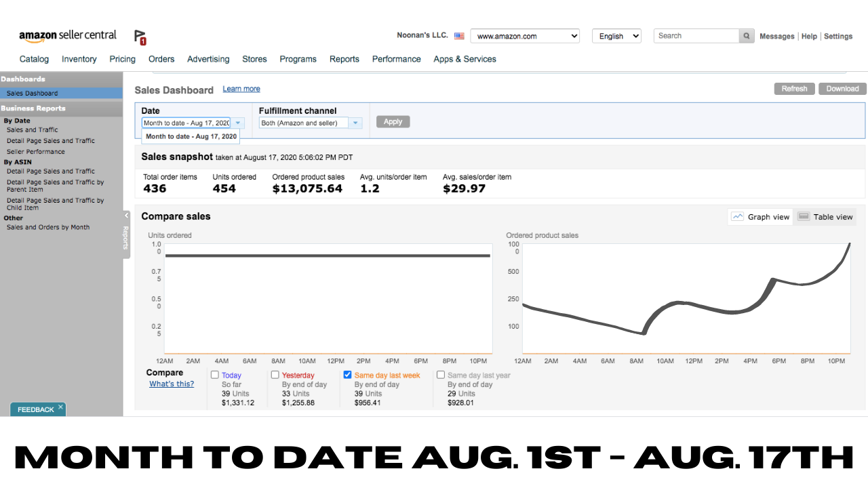Viewport: 868px width, 488px height.
Task: Enable the Today comparison checkbox
Action: click(x=215, y=375)
